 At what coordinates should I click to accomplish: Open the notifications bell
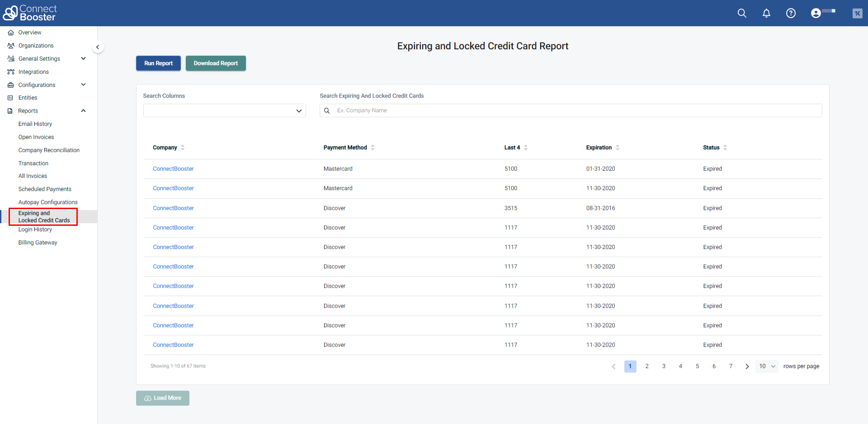coord(766,13)
